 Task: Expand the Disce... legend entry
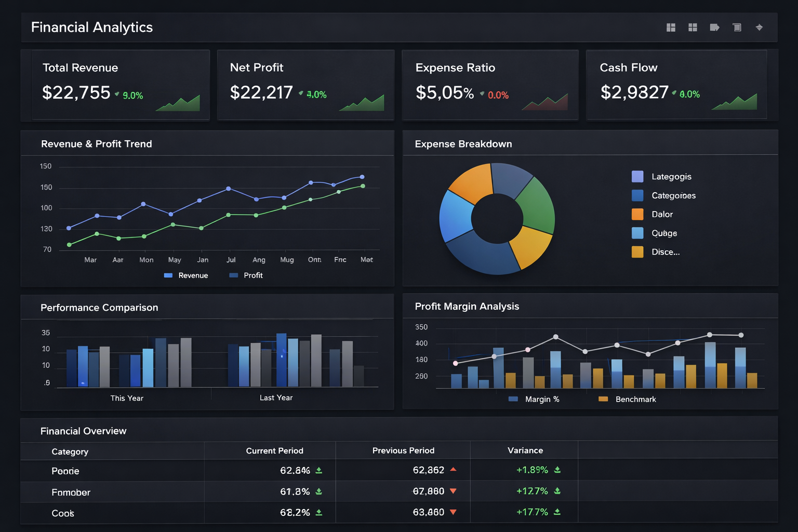click(x=665, y=252)
